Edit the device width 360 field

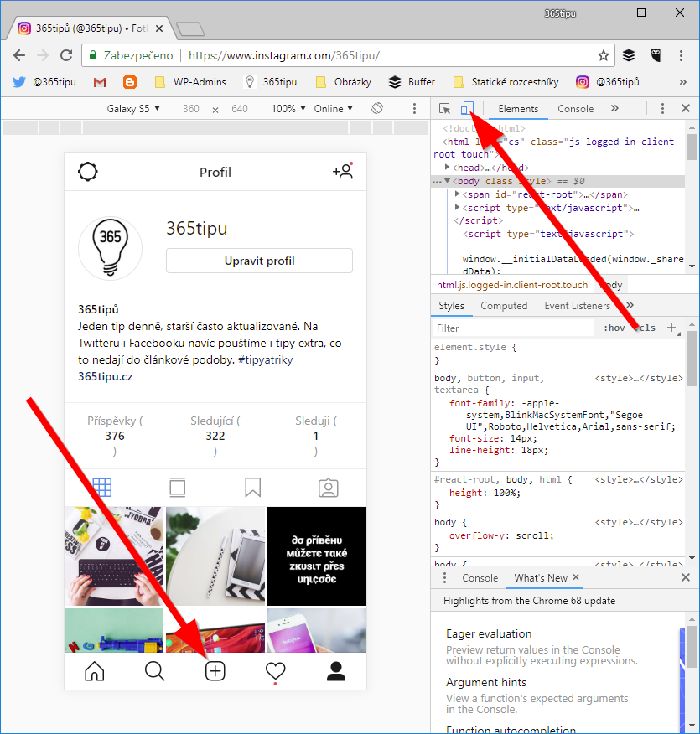pyautogui.click(x=191, y=109)
